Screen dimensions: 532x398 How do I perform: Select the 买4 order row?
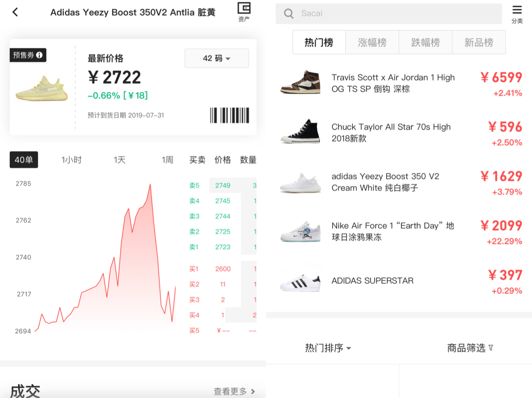[223, 315]
